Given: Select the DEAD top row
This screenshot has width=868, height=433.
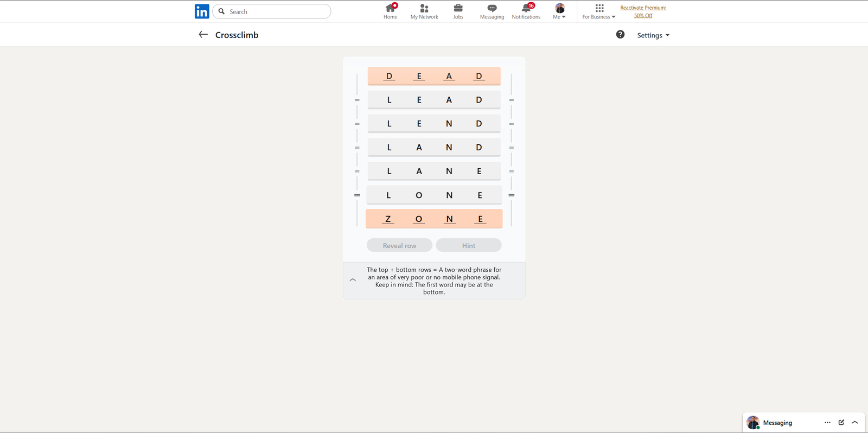Looking at the screenshot, I should [434, 76].
